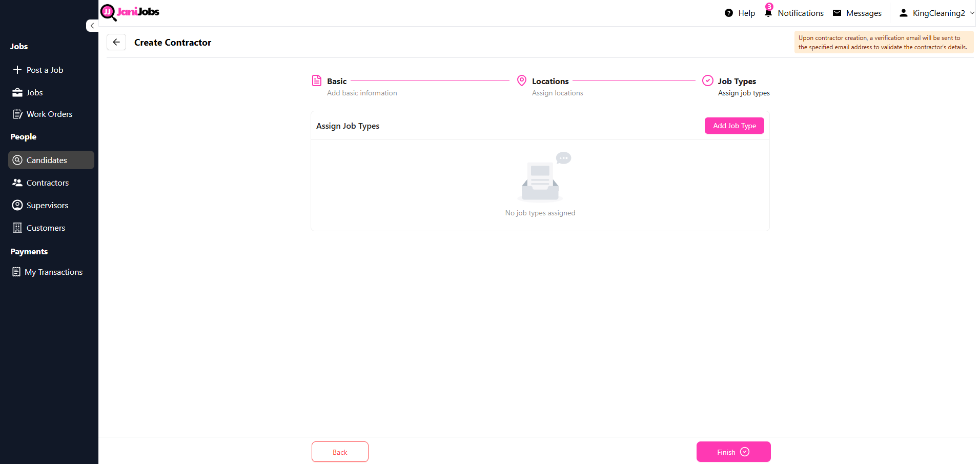This screenshot has width=980, height=464.
Task: Click the Finish button
Action: [x=733, y=452]
